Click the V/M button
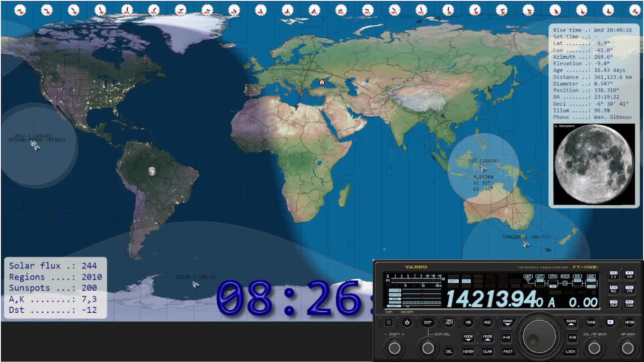Viewport: 644px width, 362px height. [629, 275]
